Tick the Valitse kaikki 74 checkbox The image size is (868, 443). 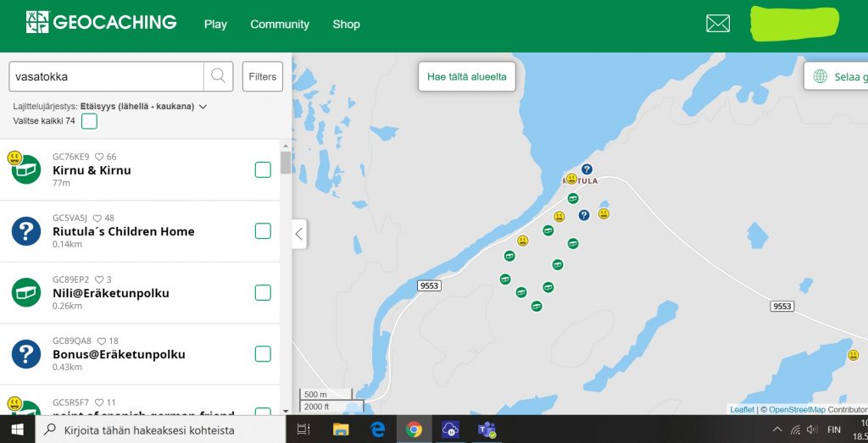pos(89,121)
